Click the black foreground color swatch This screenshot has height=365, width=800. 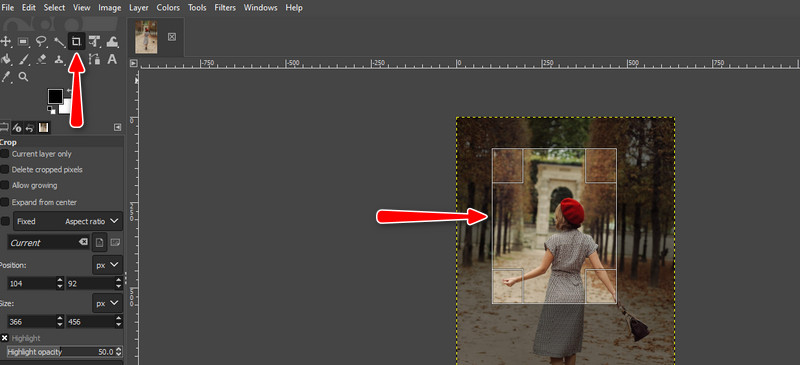click(55, 95)
